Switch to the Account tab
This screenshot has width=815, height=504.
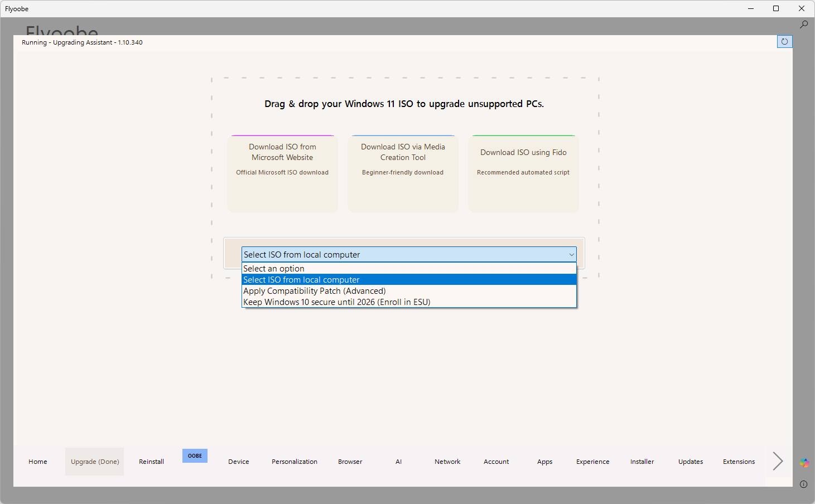click(496, 462)
